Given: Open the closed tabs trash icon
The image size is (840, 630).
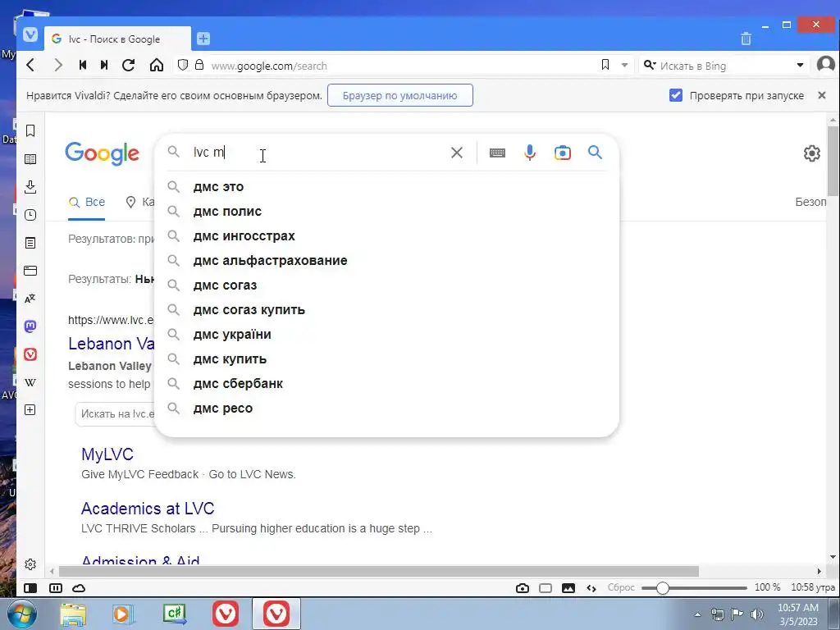Looking at the screenshot, I should click(x=746, y=39).
